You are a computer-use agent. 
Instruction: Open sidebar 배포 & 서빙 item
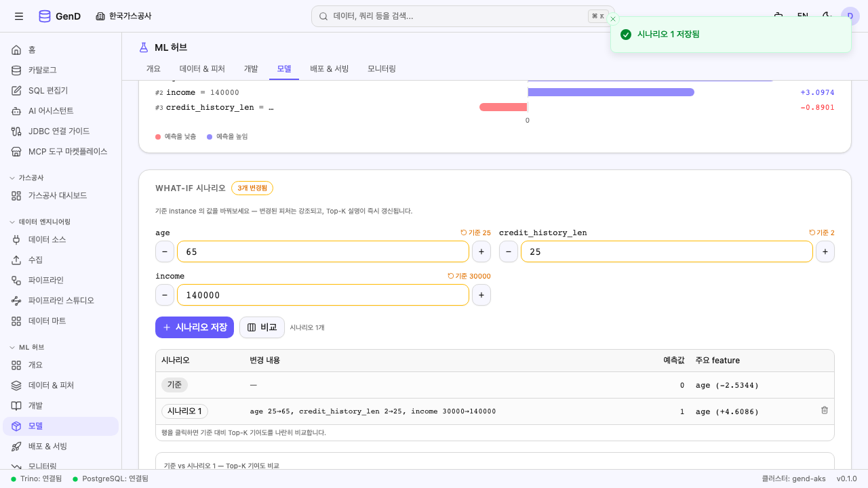click(61, 447)
